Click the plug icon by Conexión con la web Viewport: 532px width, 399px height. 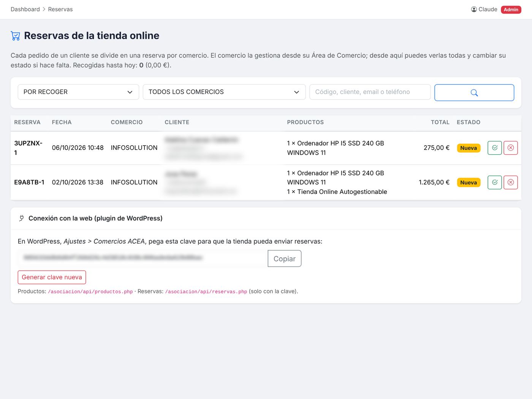tap(21, 218)
